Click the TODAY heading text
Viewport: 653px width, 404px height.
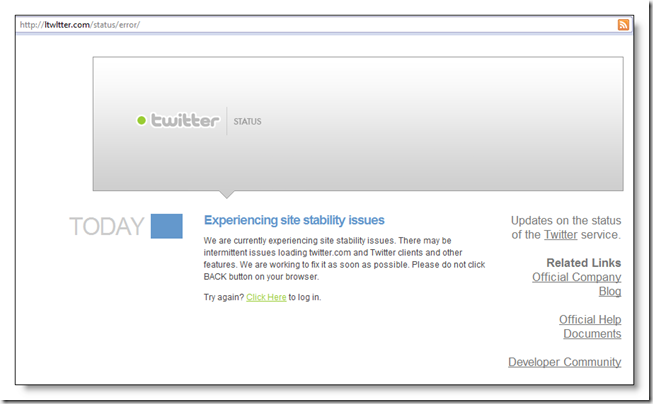[107, 226]
